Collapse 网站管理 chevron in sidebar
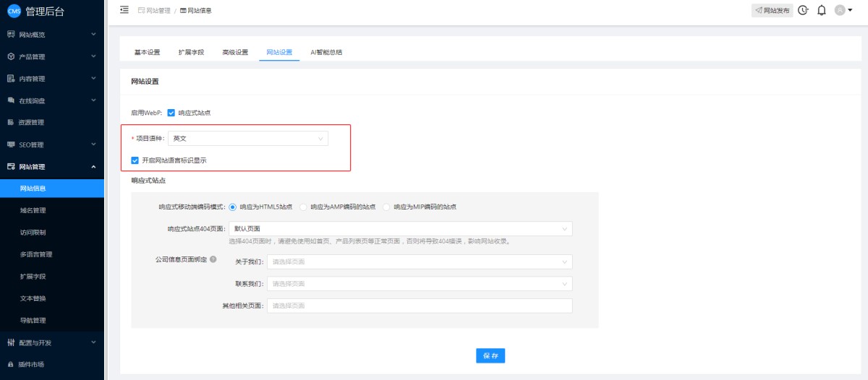The height and width of the screenshot is (380, 868). click(x=93, y=166)
